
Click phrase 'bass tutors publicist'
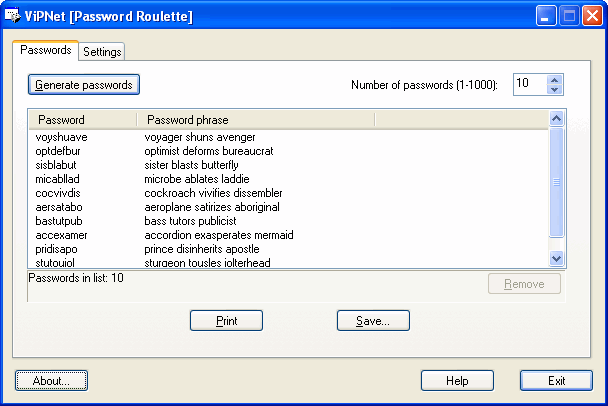point(190,221)
